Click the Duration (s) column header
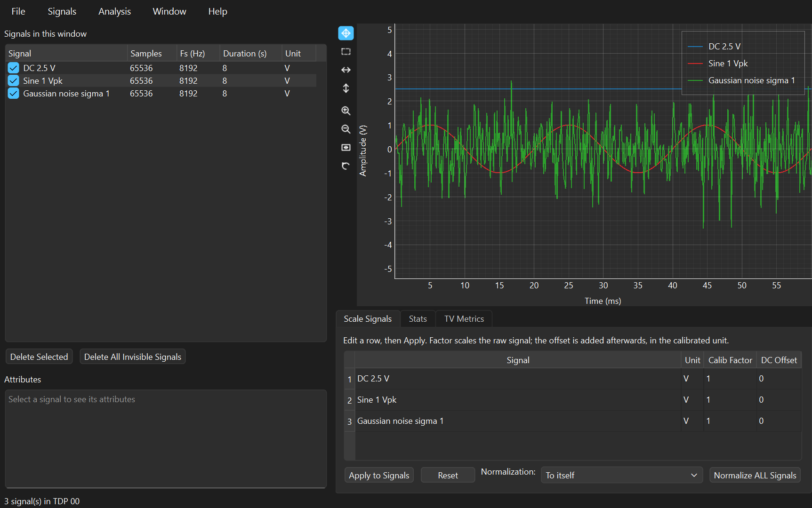The image size is (812, 508). [x=250, y=54]
